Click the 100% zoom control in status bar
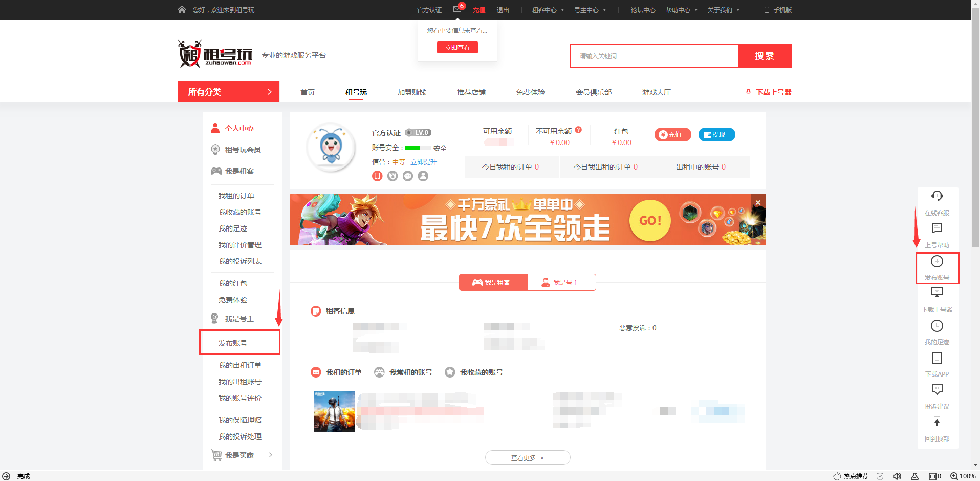The width and height of the screenshot is (980, 481). 963,476
